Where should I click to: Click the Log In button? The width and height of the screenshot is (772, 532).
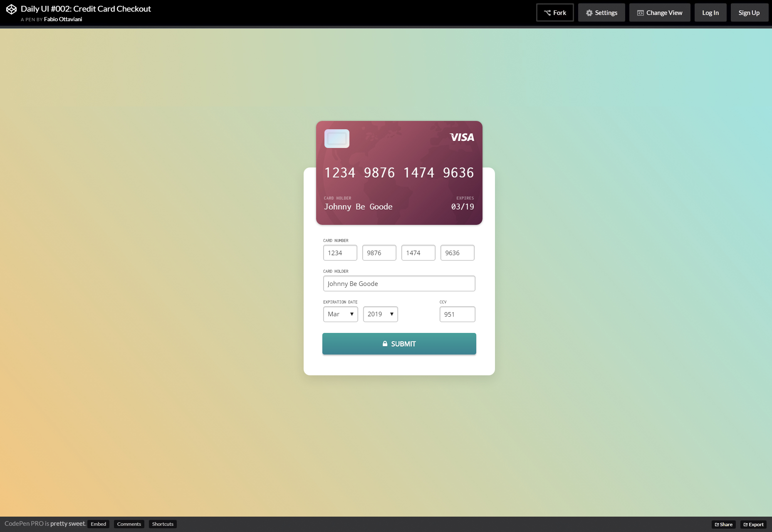click(710, 12)
